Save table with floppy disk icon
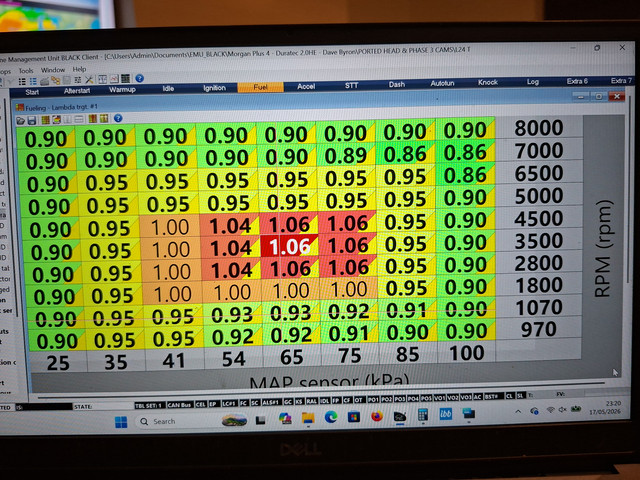 point(32,120)
